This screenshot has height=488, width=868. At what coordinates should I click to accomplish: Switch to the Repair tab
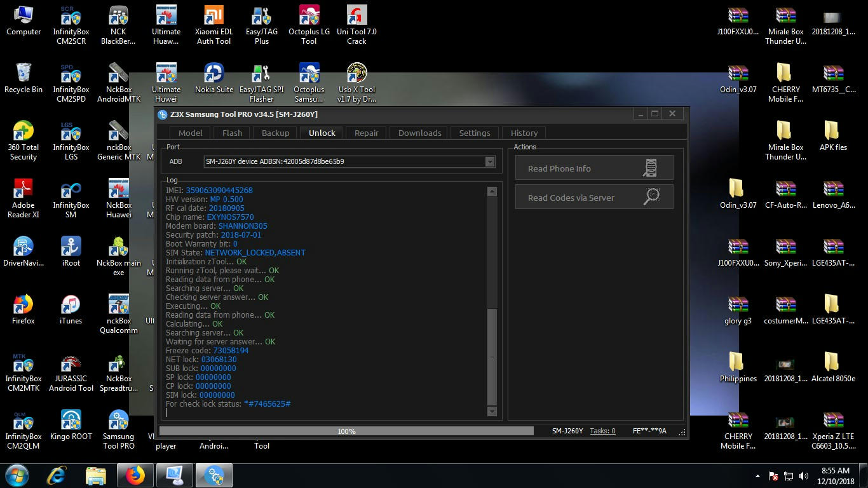tap(366, 133)
